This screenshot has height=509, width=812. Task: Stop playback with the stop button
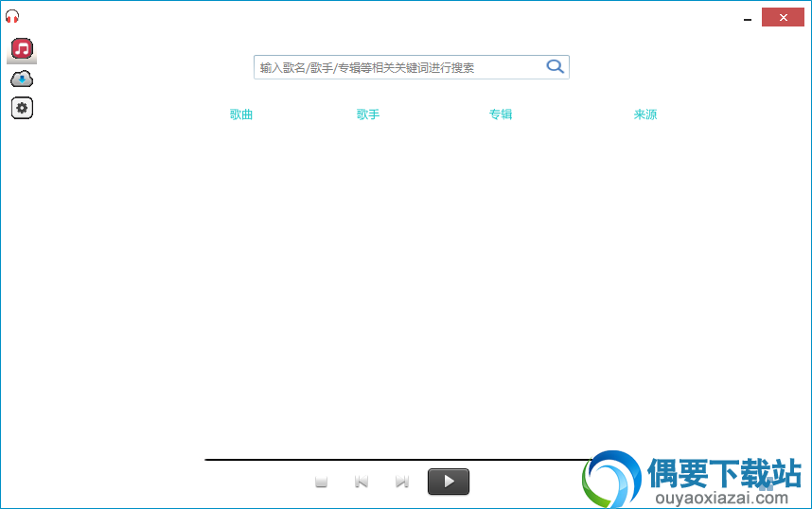point(321,483)
